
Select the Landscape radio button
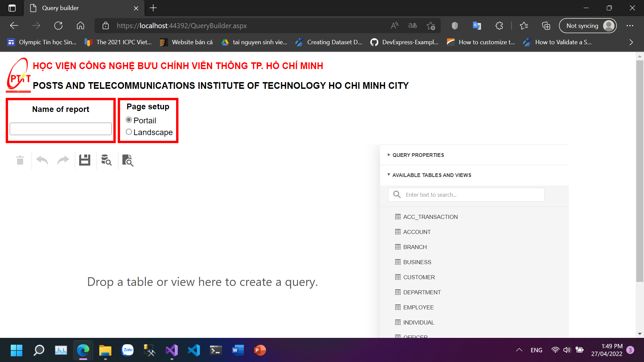click(x=129, y=132)
